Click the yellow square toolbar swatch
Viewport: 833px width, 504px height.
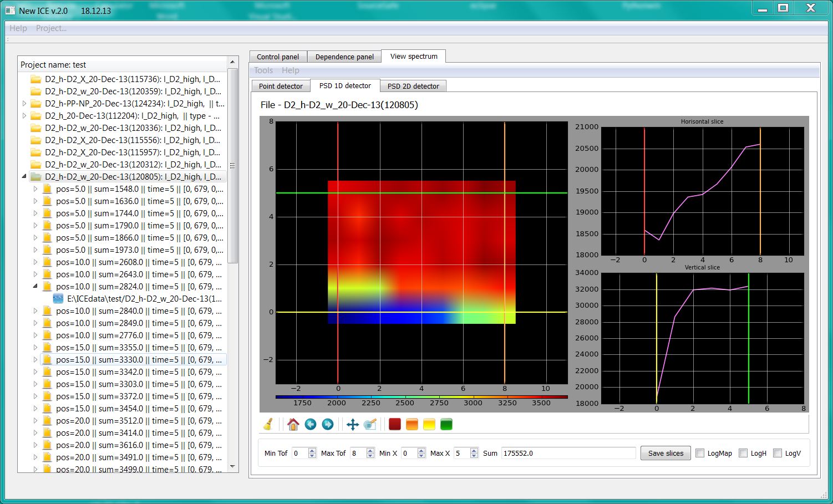[x=429, y=425]
